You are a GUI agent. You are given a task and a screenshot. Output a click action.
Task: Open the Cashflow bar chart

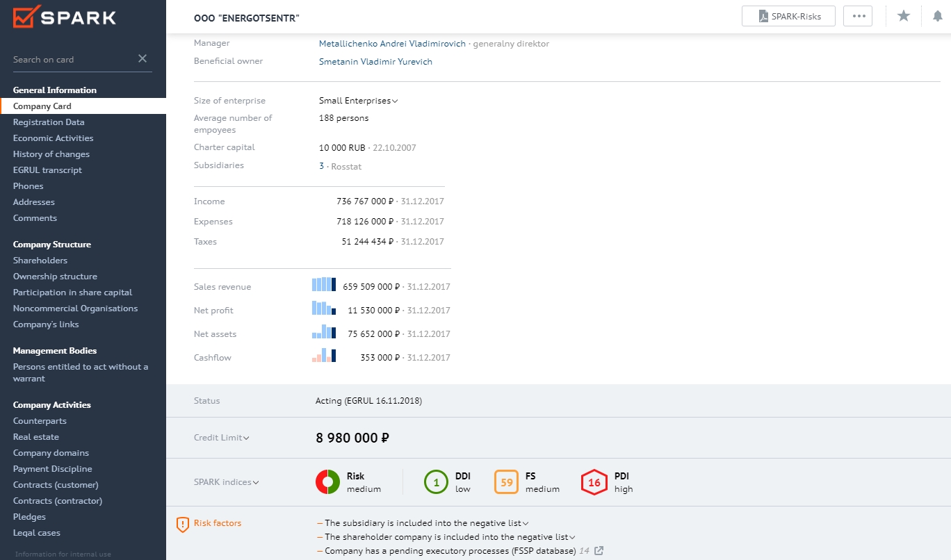[324, 355]
